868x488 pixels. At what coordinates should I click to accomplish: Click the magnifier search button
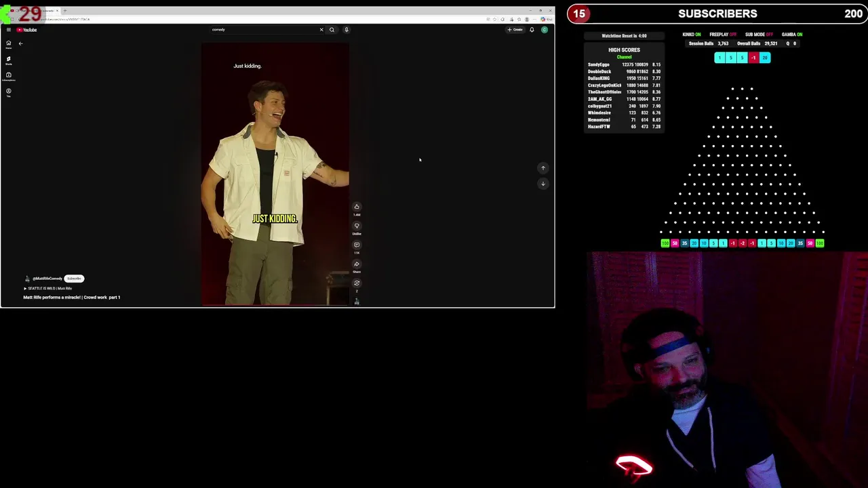(x=332, y=30)
